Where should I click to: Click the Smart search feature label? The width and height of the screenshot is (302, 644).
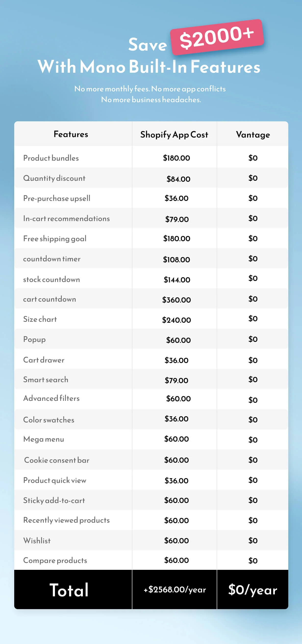click(46, 380)
